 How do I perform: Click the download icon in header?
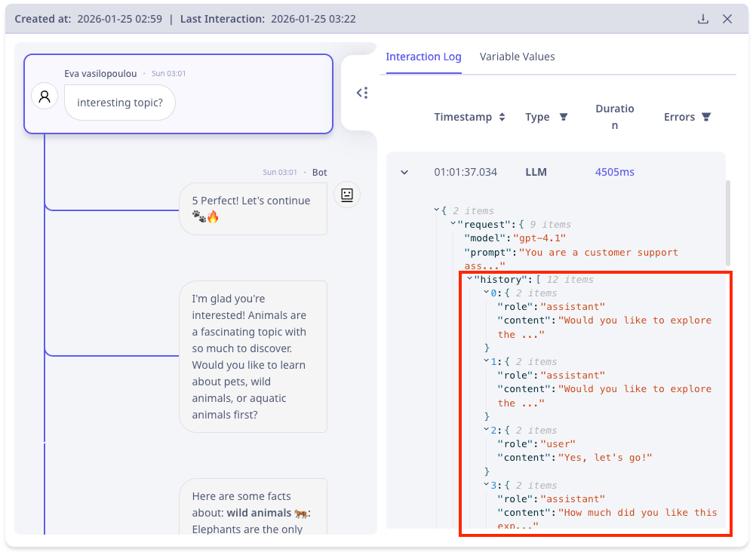[703, 19]
